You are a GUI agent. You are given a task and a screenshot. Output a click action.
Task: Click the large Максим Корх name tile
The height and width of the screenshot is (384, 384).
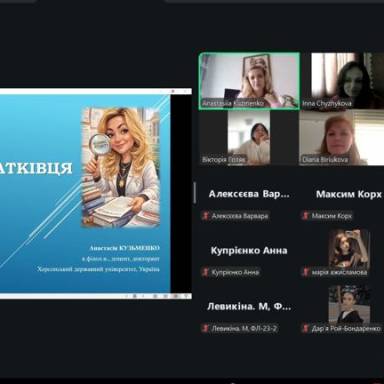349,194
